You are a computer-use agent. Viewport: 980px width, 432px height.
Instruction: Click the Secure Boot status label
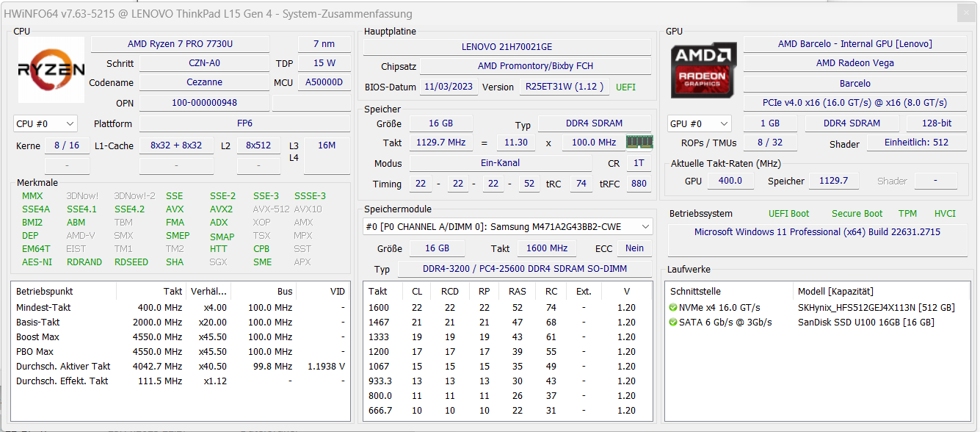[857, 214]
